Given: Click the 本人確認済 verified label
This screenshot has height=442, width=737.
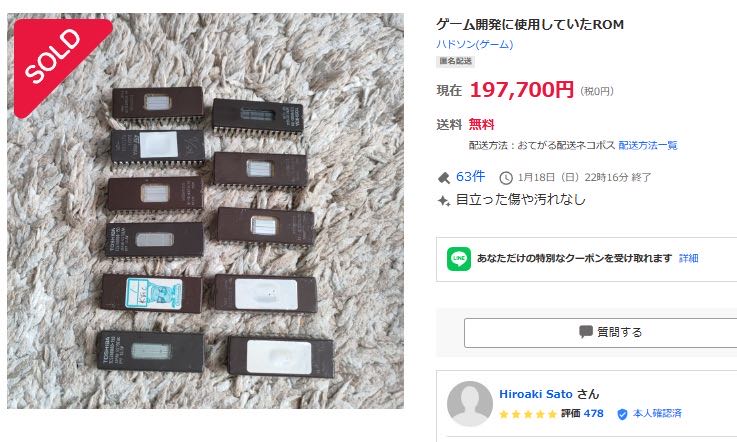Looking at the screenshot, I should [657, 413].
